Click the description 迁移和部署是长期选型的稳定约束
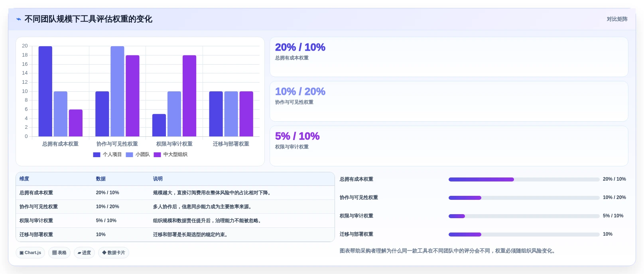Image resolution: width=644 pixels, height=274 pixels. 191,235
